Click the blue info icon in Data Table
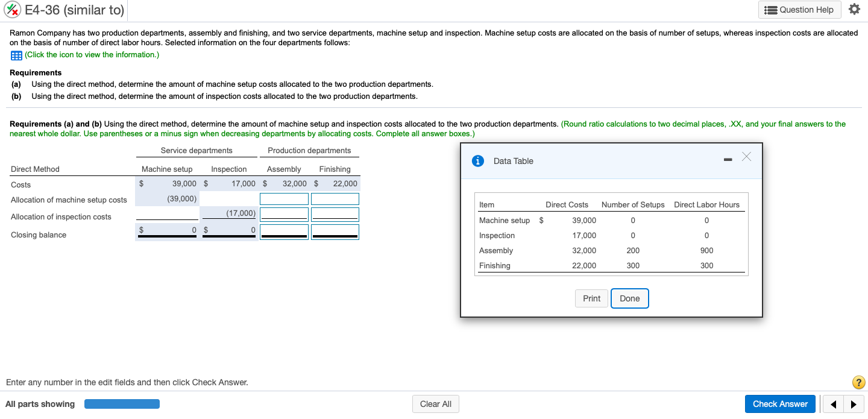The height and width of the screenshot is (419, 868). 478,161
